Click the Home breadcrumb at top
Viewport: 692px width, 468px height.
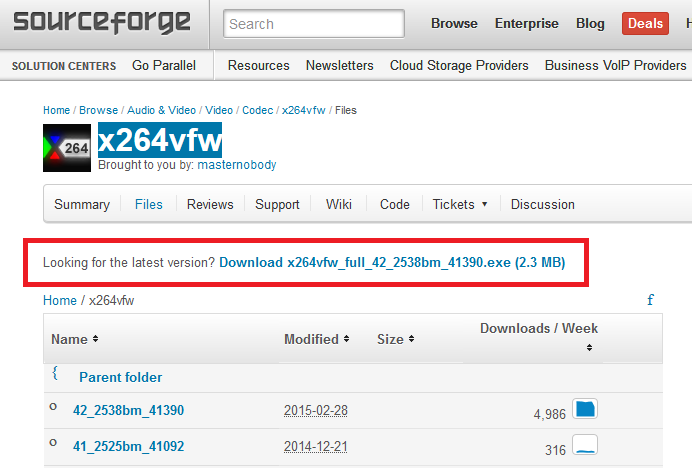tap(56, 110)
